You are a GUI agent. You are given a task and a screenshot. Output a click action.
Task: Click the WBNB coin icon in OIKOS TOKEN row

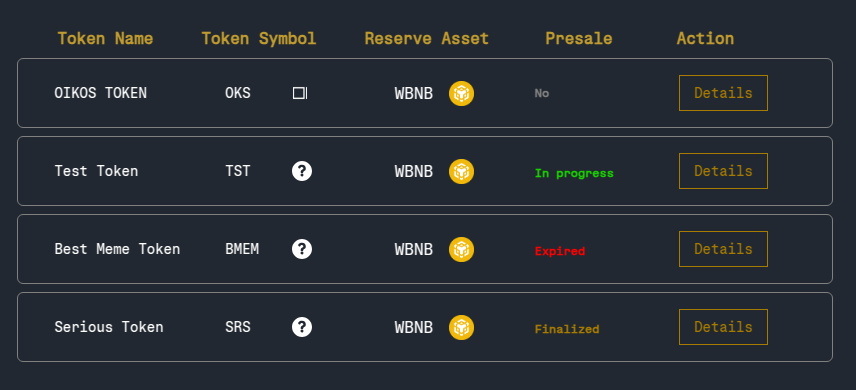tap(461, 93)
